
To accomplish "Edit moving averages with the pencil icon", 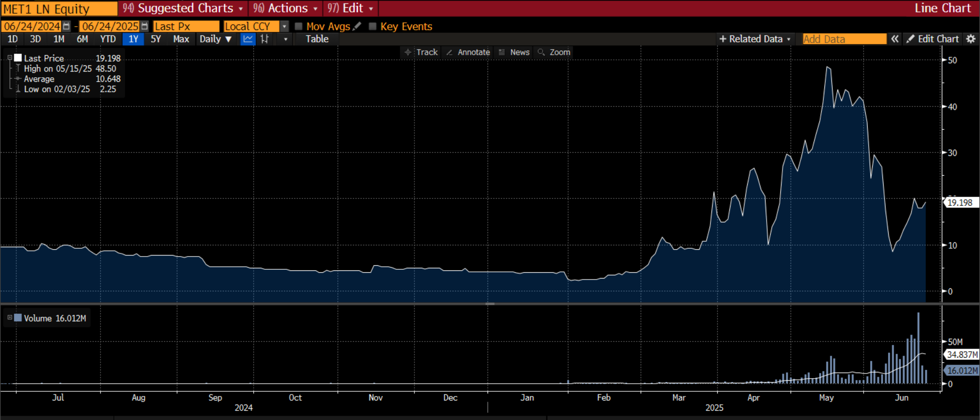I will [x=357, y=26].
